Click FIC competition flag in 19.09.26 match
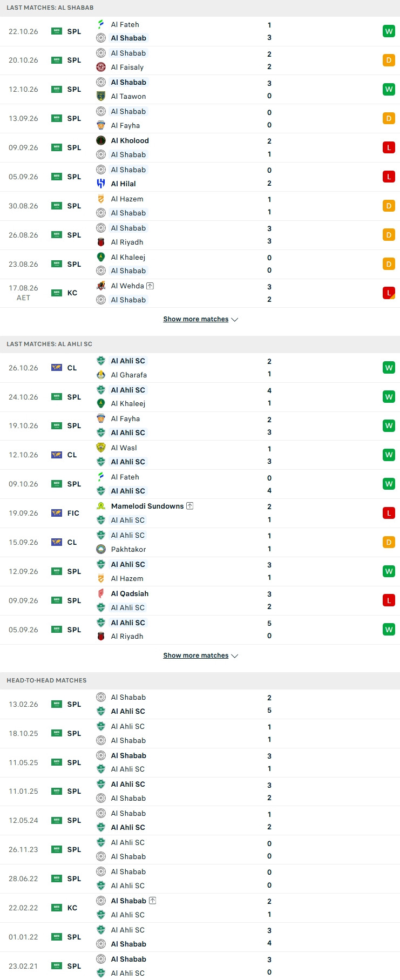 click(57, 513)
